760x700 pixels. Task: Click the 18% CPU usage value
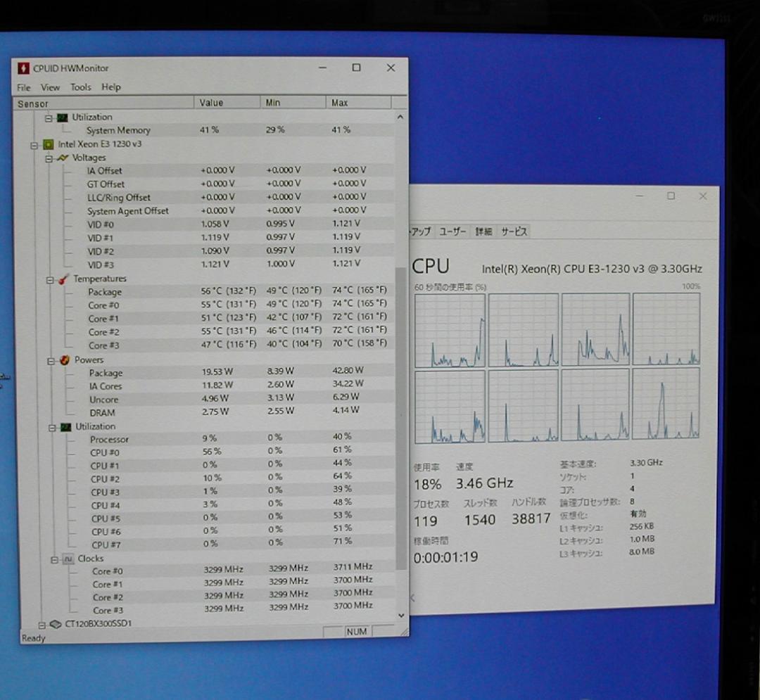427,485
